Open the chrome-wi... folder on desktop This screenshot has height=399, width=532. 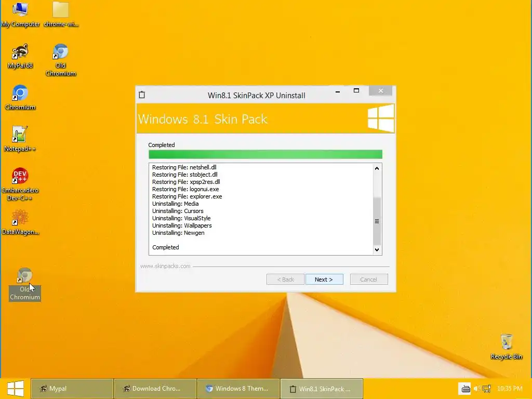click(61, 14)
